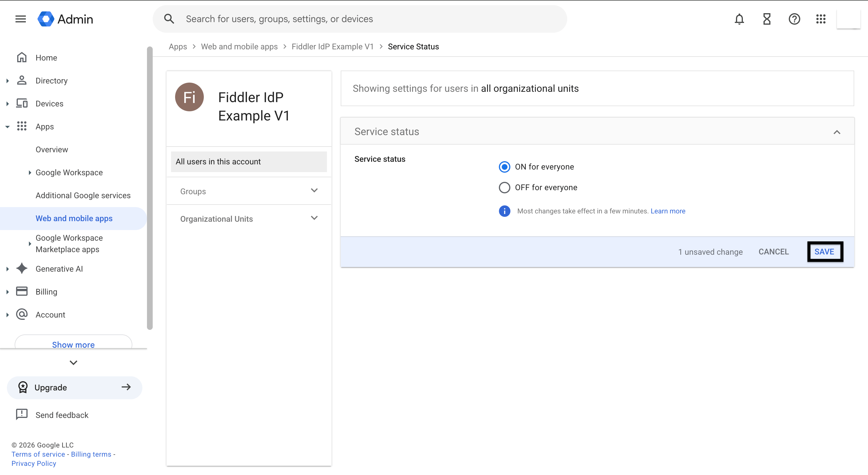
Task: Collapse the Service status panel chevron
Action: 837,132
